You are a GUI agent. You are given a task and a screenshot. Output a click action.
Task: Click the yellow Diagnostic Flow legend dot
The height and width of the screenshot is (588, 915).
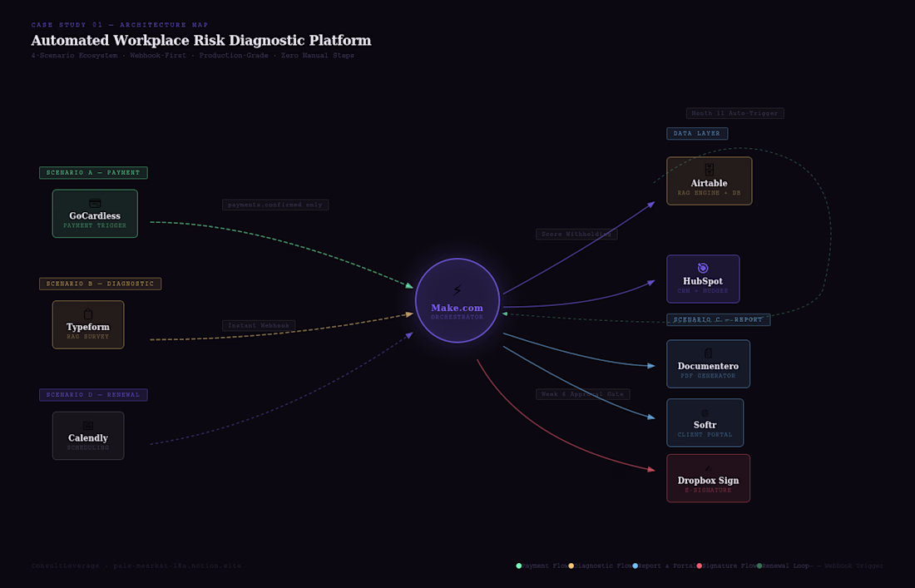pos(571,566)
